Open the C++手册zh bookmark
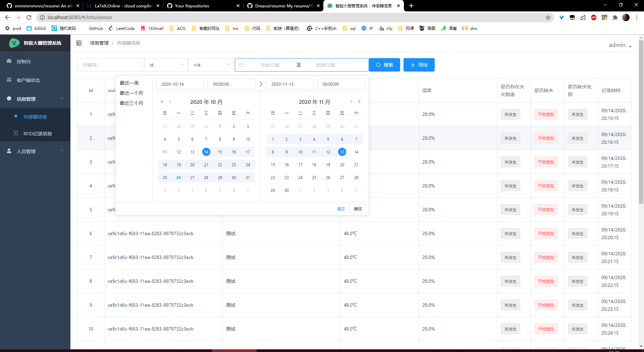Viewport: 644px width, 352px height. [322, 28]
